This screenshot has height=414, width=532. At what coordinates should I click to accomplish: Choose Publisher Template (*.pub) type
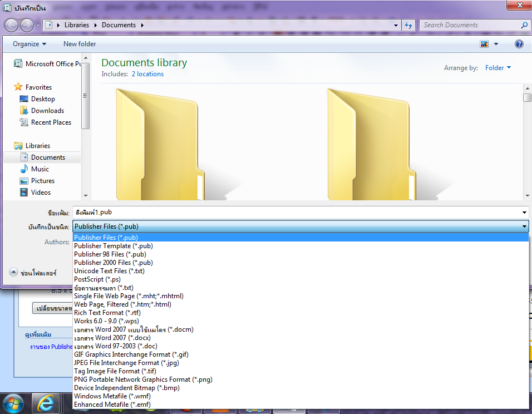click(301, 246)
